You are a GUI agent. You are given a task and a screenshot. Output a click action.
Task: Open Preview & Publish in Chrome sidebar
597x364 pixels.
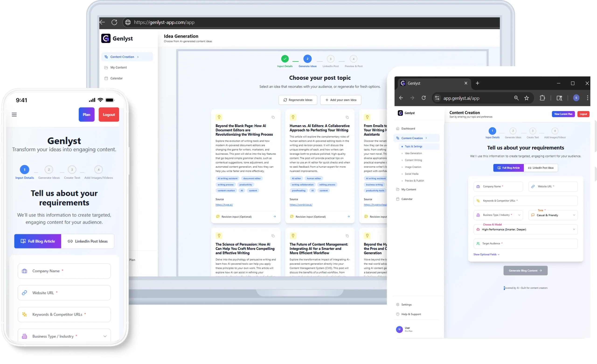(x=414, y=180)
